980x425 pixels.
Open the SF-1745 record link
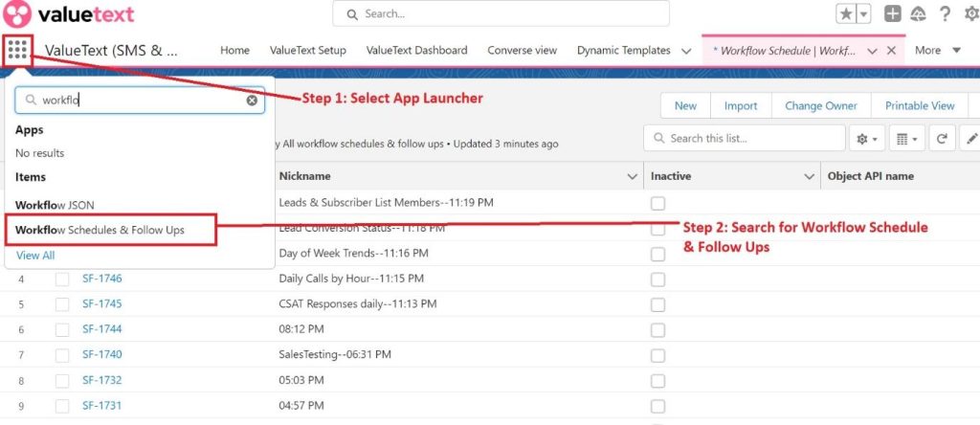point(101,304)
